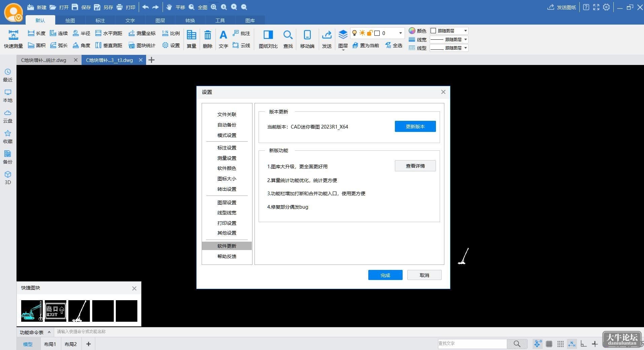This screenshot has height=350, width=644.
Task: Toggle the layer freeze sun icon
Action: point(362,33)
